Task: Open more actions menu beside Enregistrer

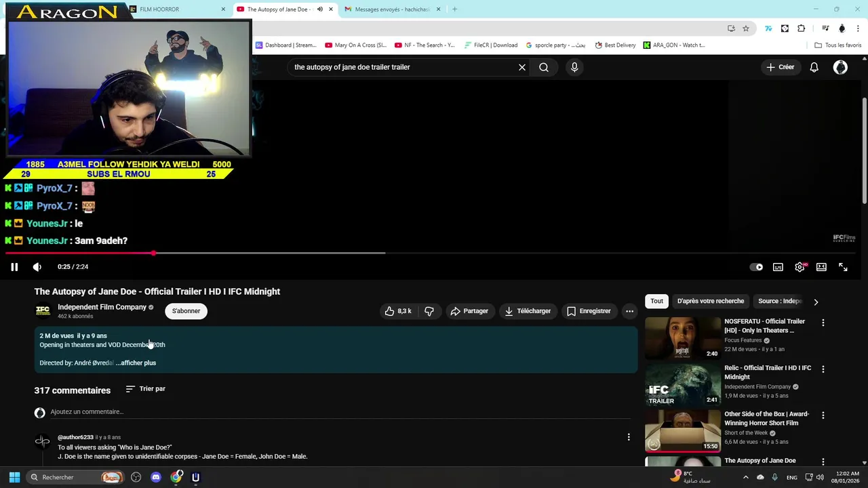Action: point(629,311)
